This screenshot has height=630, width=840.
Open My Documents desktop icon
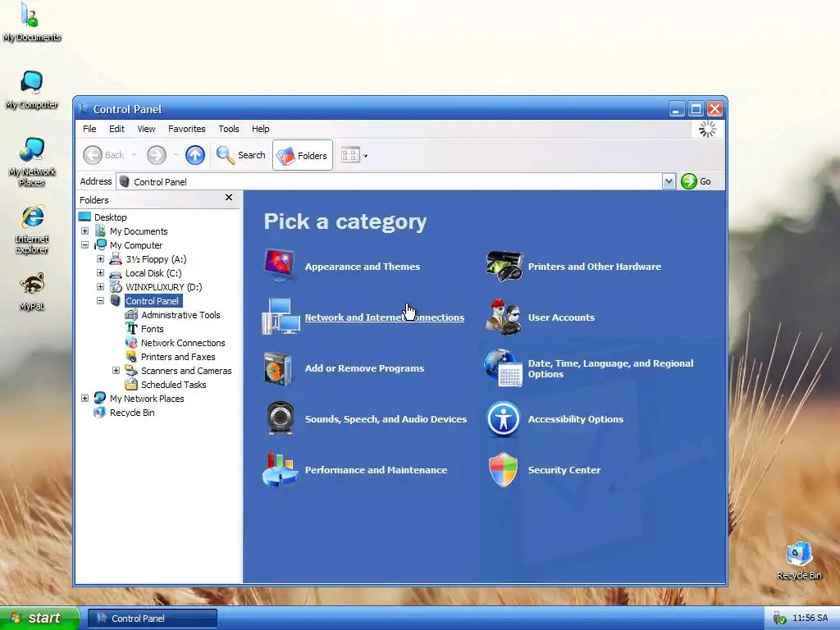click(31, 22)
